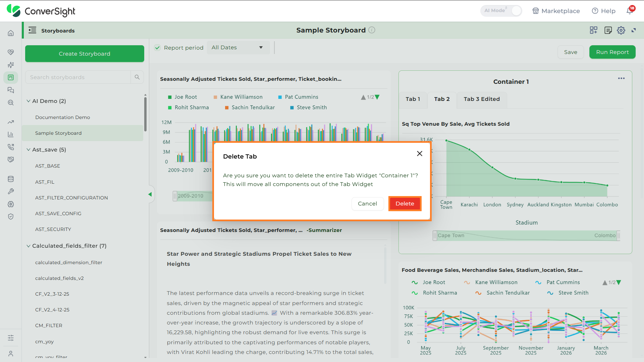Screen dimensions: 644x362
Task: Open Container 1 three-dot menu
Action: [621, 78]
